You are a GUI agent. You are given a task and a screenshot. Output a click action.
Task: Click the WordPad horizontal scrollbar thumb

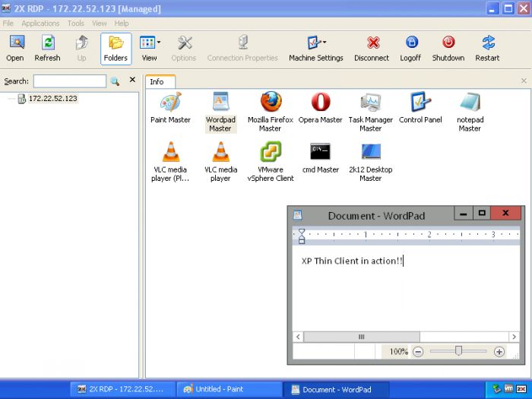point(362,337)
